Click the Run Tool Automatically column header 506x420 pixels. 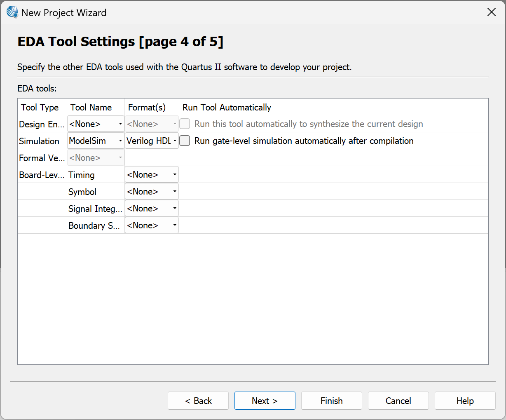[227, 108]
